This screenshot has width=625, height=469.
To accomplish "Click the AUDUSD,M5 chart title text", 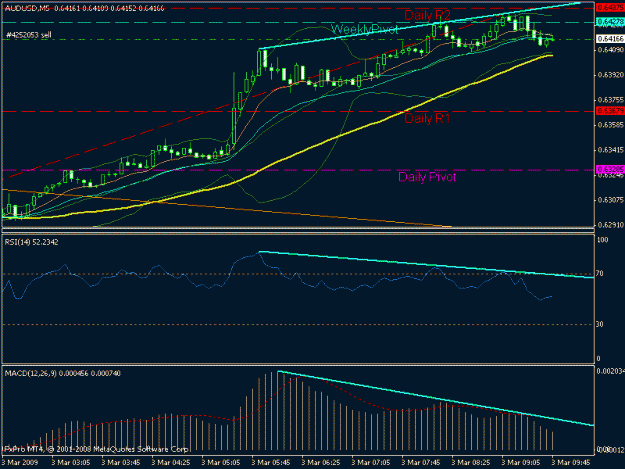I will click(27, 8).
